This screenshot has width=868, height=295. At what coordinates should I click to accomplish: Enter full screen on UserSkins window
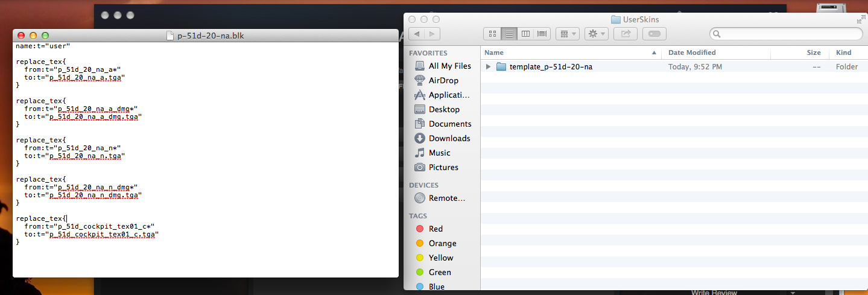pyautogui.click(x=860, y=19)
